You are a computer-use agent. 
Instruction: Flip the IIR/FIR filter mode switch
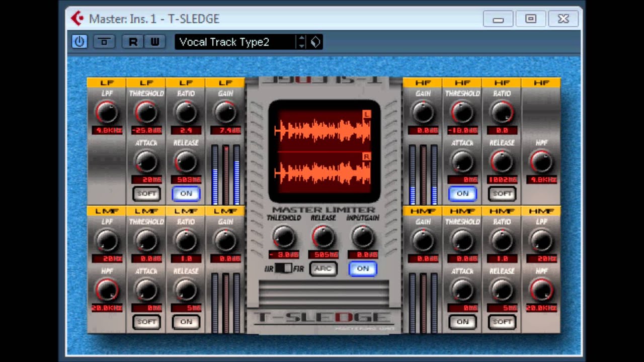point(284,268)
